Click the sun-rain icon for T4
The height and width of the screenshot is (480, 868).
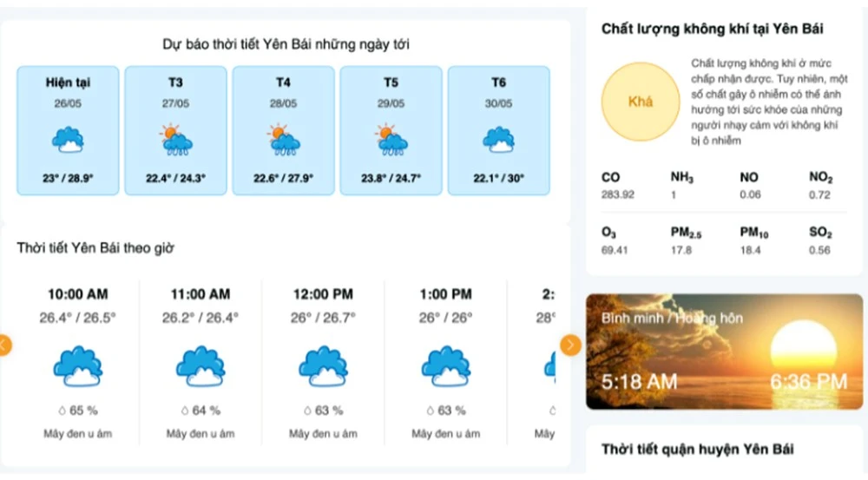click(283, 140)
